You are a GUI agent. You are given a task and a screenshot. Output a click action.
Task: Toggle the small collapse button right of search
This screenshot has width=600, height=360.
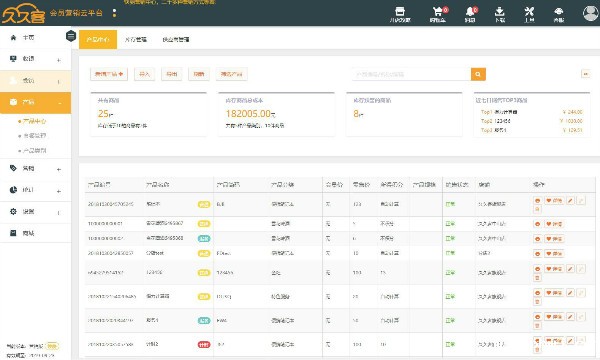(585, 74)
